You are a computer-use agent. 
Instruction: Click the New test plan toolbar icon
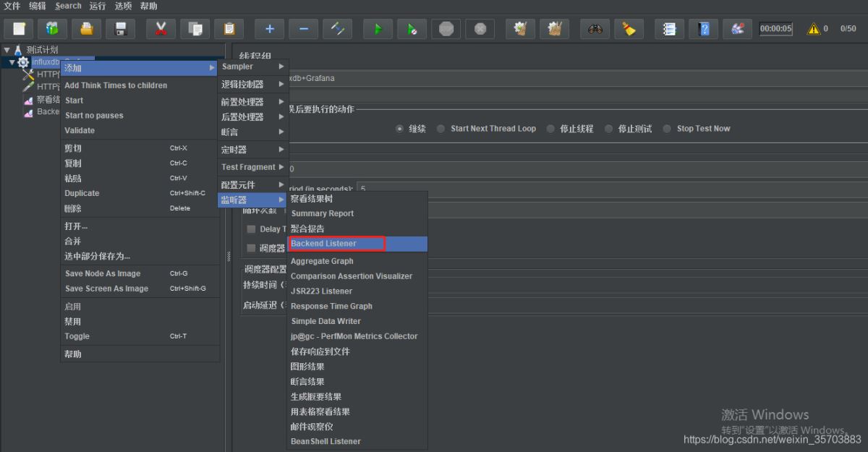(x=20, y=29)
